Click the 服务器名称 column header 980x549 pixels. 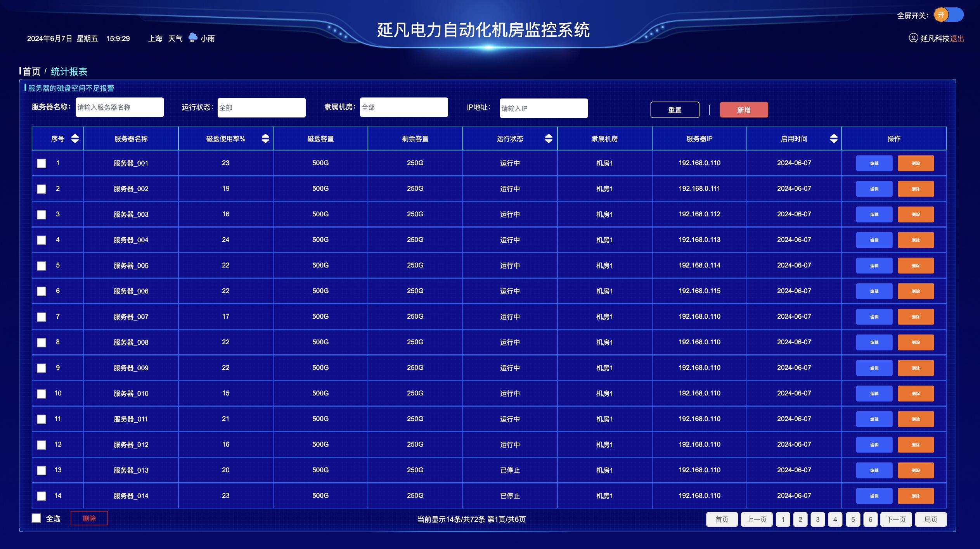click(131, 139)
